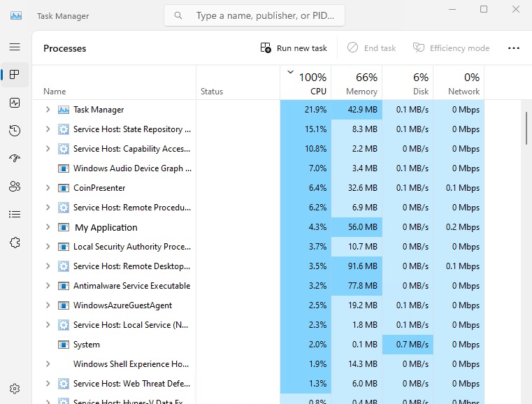Open the hamburger navigation menu
The image size is (532, 404).
click(15, 47)
